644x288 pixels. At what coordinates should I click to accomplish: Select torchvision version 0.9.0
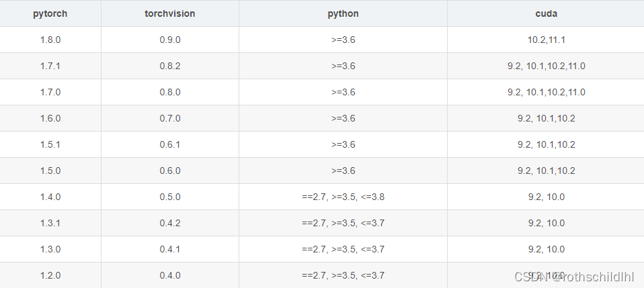170,40
